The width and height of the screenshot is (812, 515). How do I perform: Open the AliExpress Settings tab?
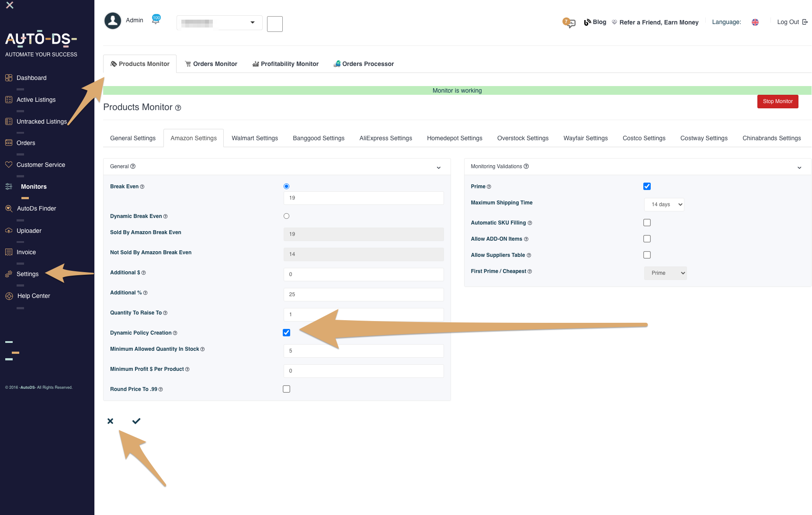[x=386, y=138]
